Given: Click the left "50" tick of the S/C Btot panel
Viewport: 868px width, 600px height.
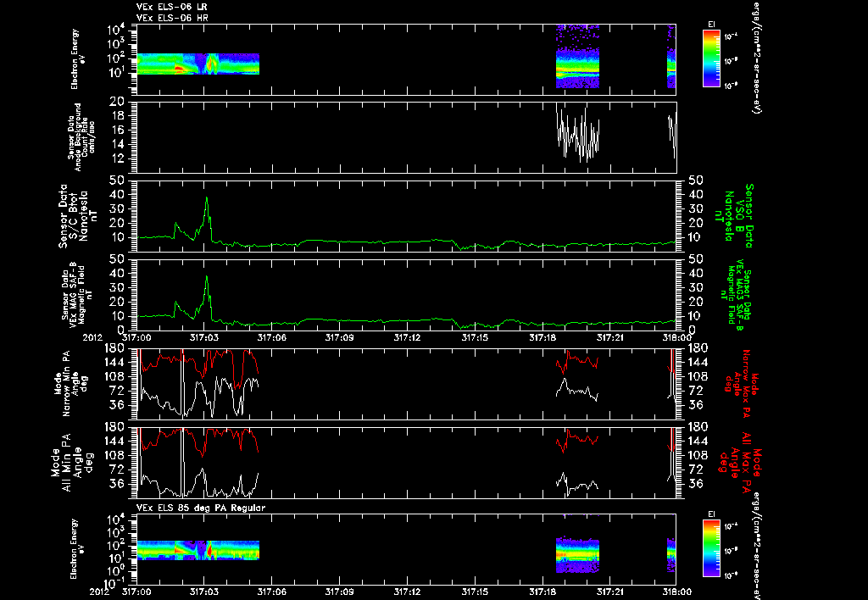Looking at the screenshot, I should [117, 181].
